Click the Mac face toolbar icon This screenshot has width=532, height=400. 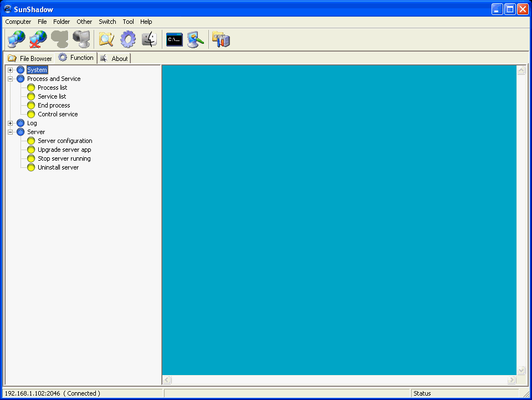pos(149,39)
